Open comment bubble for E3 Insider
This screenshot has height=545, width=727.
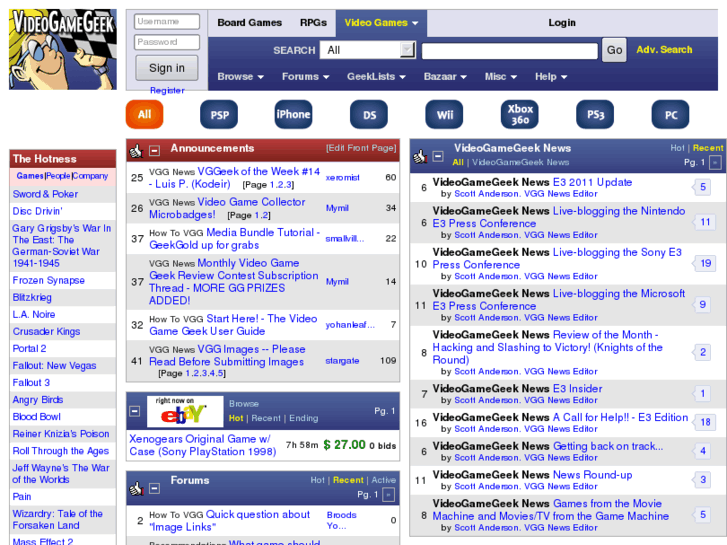point(702,393)
